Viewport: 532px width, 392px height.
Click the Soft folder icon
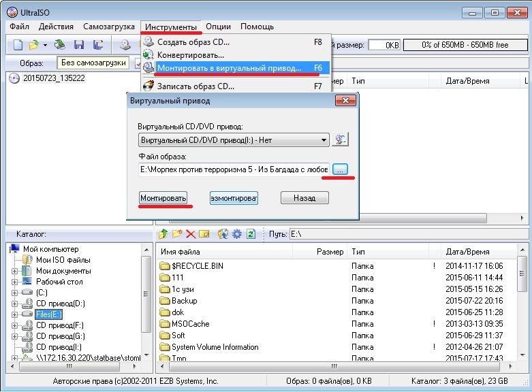[x=165, y=336]
